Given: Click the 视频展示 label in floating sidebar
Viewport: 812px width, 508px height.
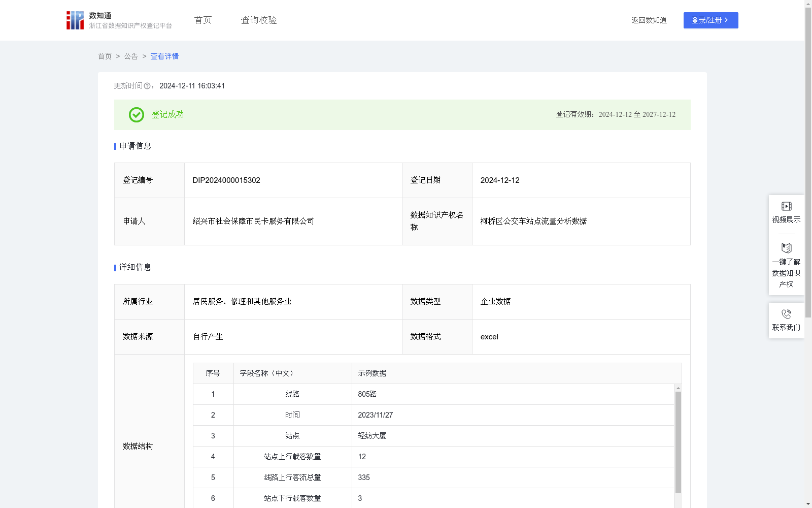Looking at the screenshot, I should 786,220.
